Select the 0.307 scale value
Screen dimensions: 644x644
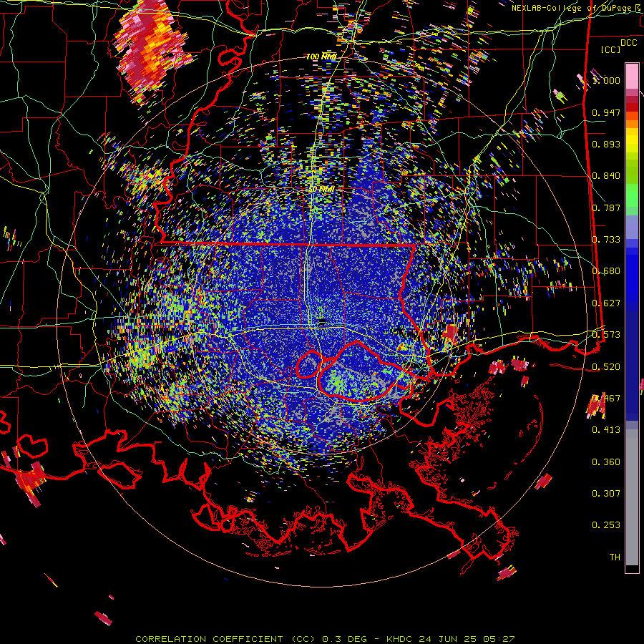(606, 494)
